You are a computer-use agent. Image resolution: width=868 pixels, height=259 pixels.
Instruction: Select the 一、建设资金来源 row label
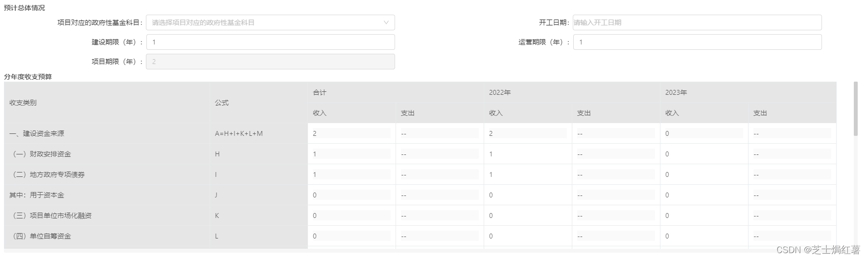37,133
